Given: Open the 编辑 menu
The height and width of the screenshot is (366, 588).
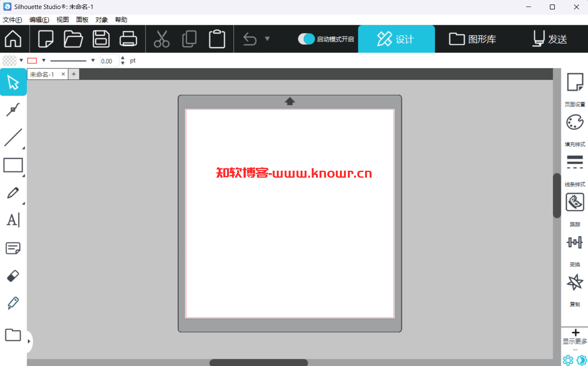Looking at the screenshot, I should [39, 20].
